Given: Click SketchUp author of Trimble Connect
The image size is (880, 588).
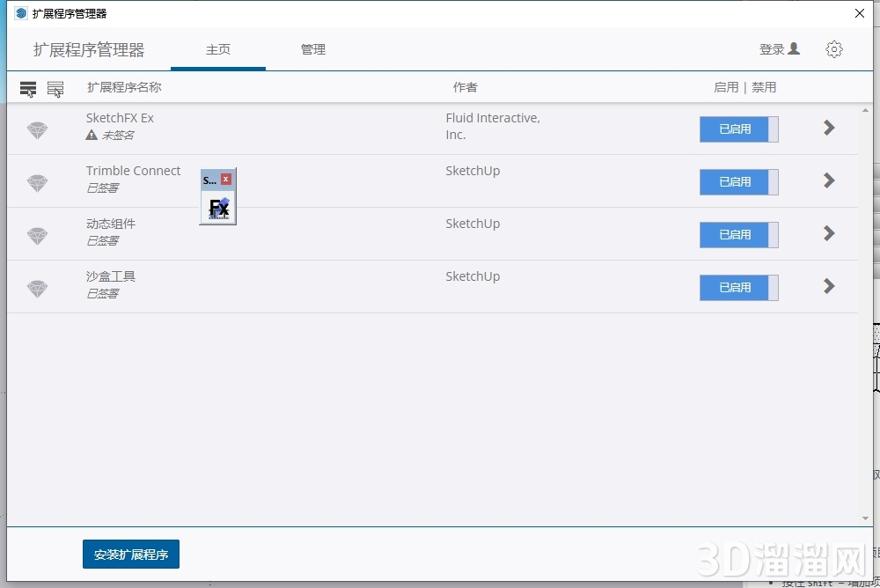Looking at the screenshot, I should point(473,171).
